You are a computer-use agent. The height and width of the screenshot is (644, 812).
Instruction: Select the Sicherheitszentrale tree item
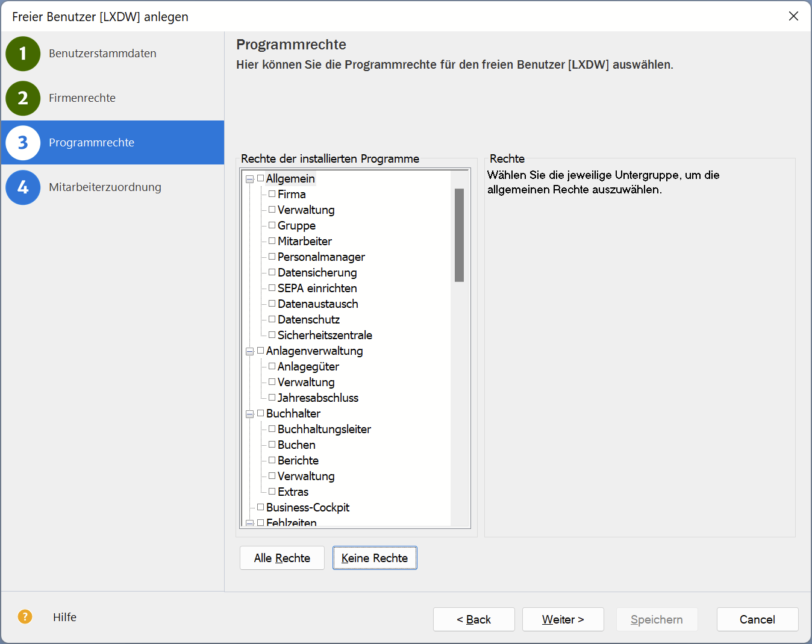325,335
